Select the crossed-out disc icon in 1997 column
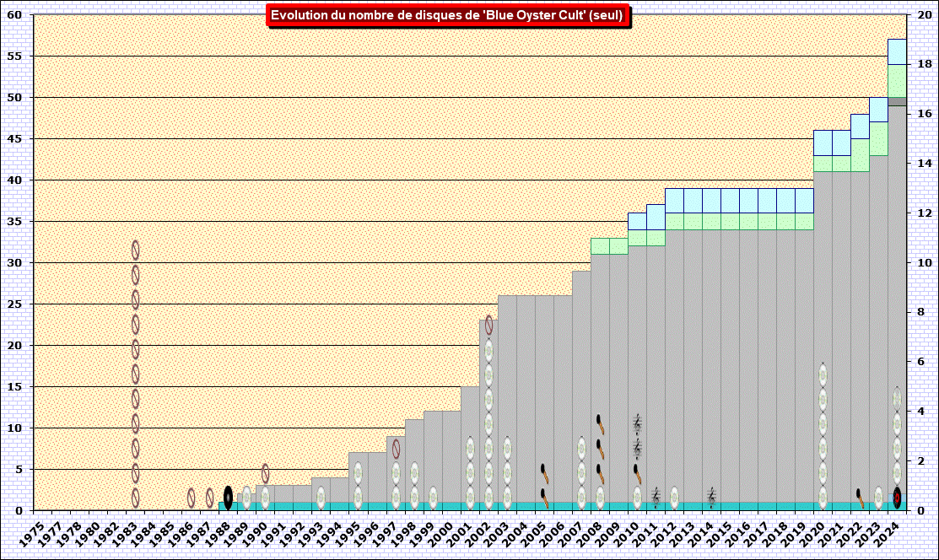Viewport: 939px width, 560px height. click(x=396, y=449)
